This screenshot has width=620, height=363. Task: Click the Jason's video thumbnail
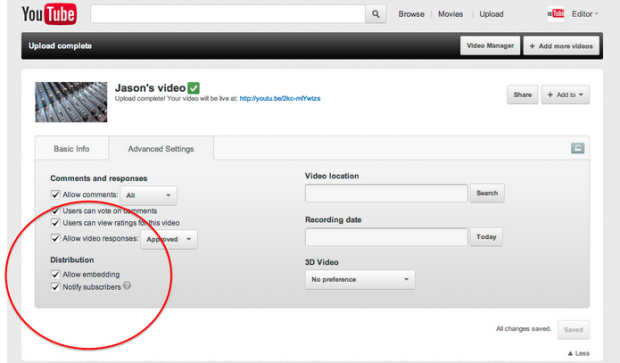point(71,102)
